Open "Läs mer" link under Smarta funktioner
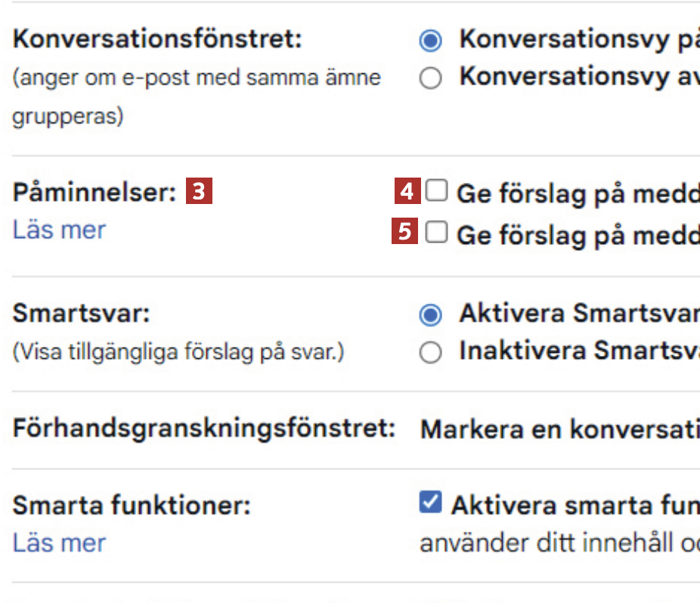The width and height of the screenshot is (700, 603). tap(59, 543)
